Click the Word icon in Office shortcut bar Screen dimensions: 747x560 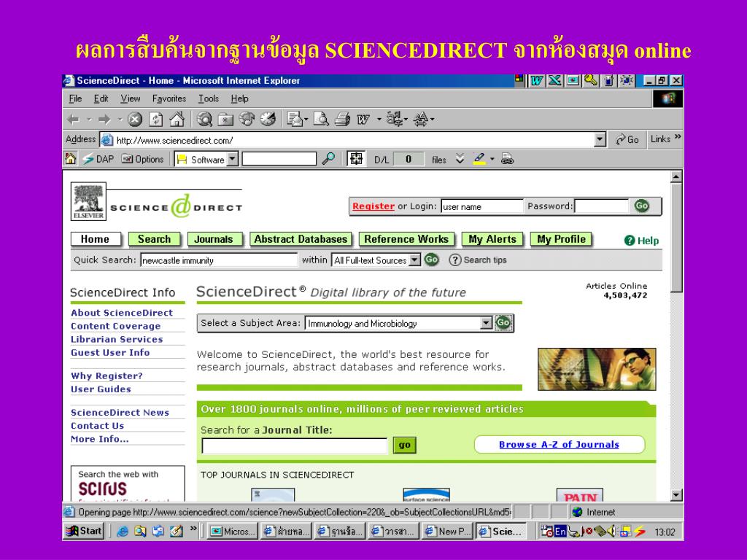tap(537, 80)
